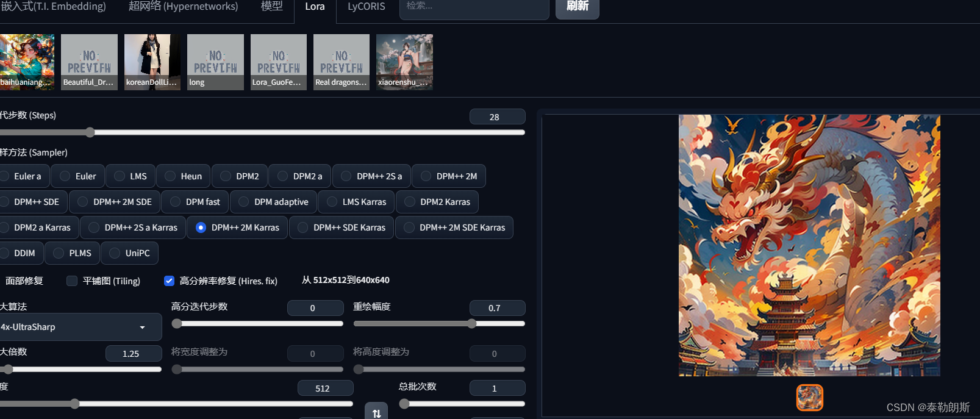Click the width slider handle
This screenshot has width=980, height=419.
click(74, 404)
